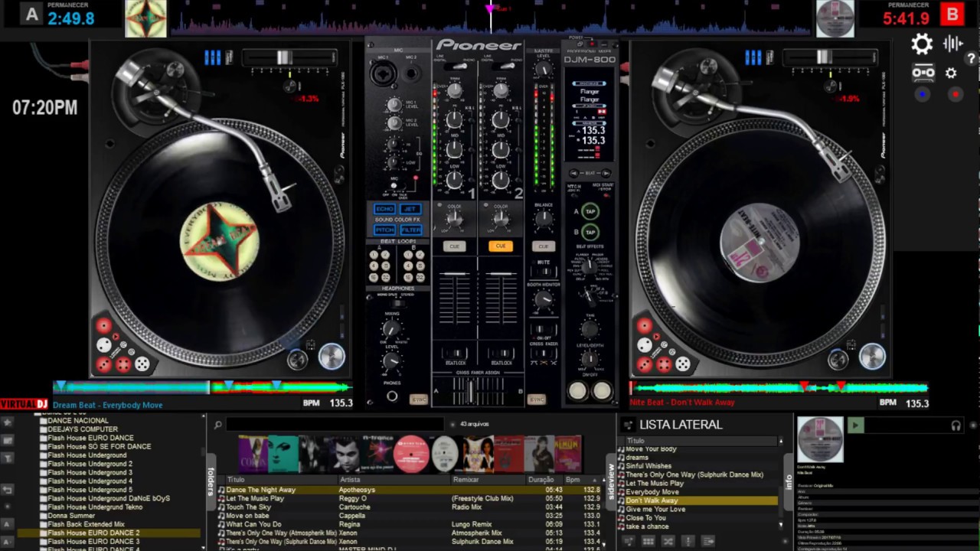The width and height of the screenshot is (980, 551).
Task: Click the search magnifier icon
Action: tap(218, 425)
